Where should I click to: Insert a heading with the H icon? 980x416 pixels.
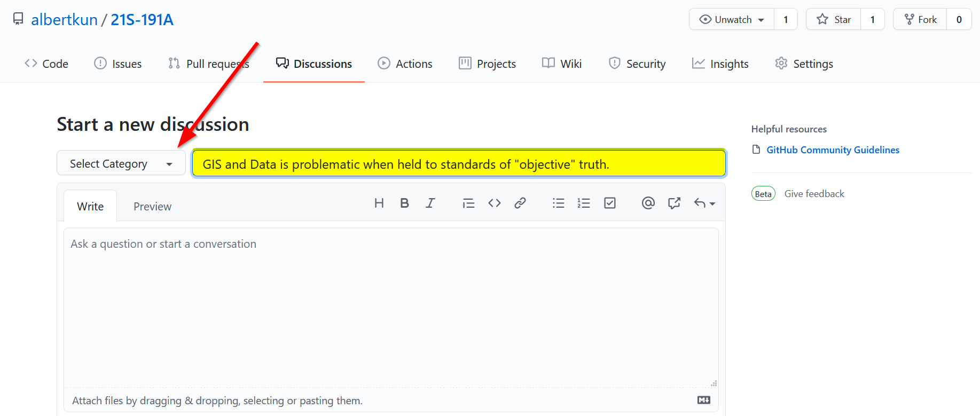[379, 203]
